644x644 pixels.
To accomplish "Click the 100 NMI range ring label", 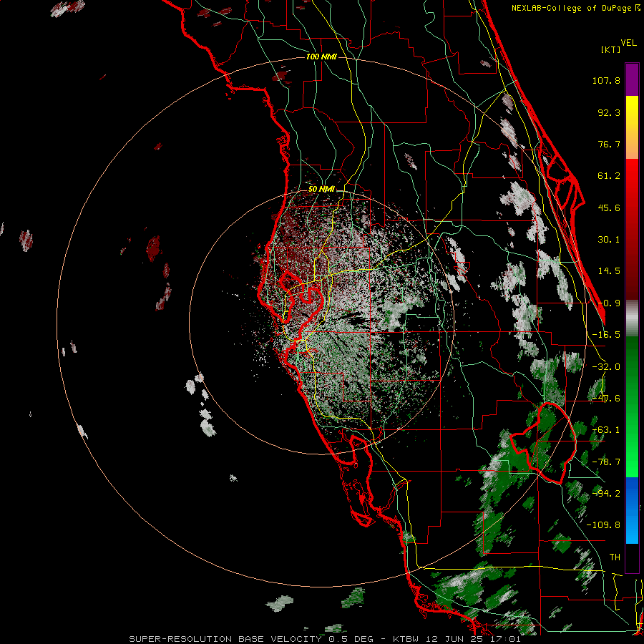I will click(321, 57).
